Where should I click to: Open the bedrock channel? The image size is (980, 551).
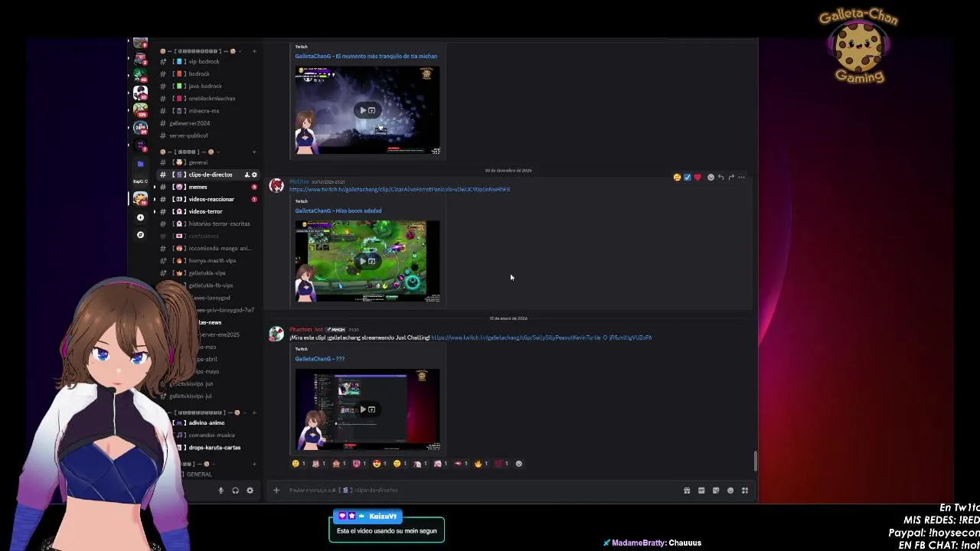(x=207, y=73)
